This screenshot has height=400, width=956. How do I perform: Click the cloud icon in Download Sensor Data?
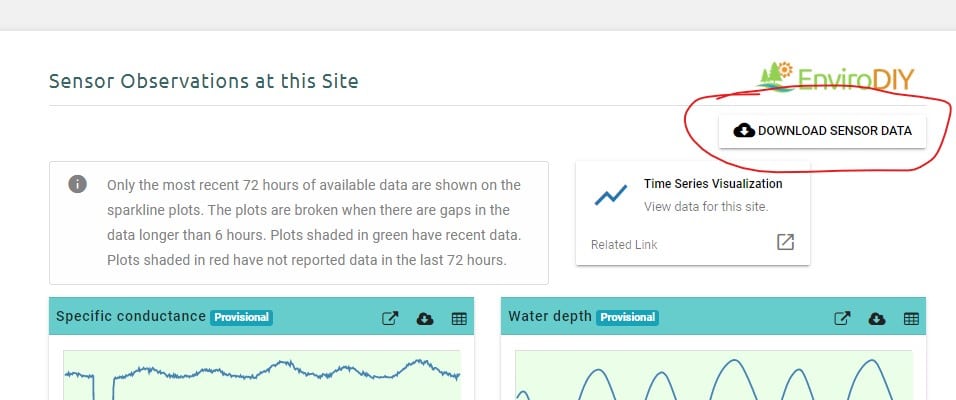click(743, 131)
